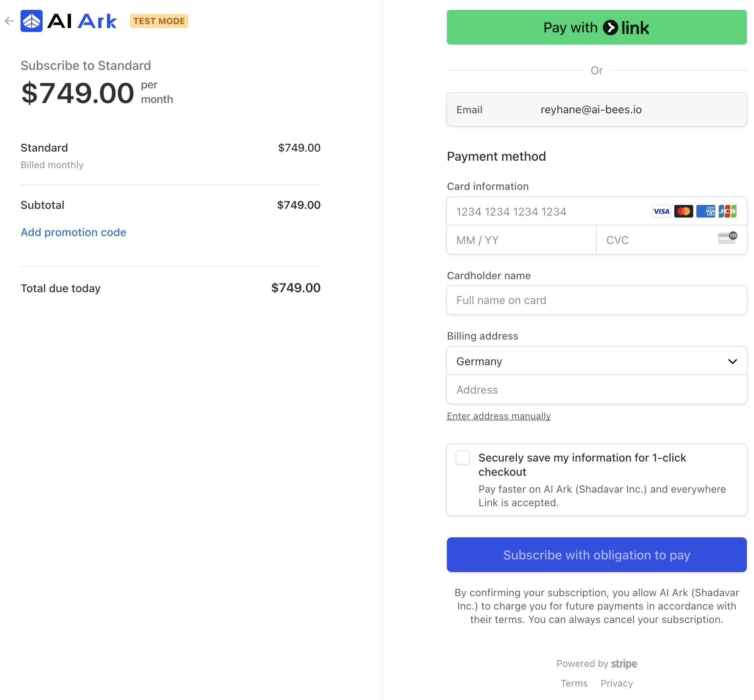754x700 pixels.
Task: Open the Privacy footer link
Action: tap(617, 683)
